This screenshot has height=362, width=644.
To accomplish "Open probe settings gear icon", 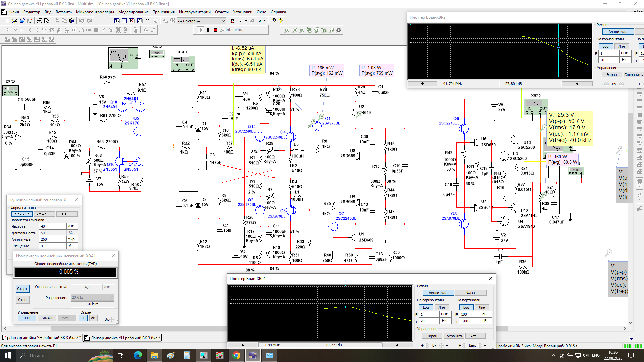I will [339, 30].
